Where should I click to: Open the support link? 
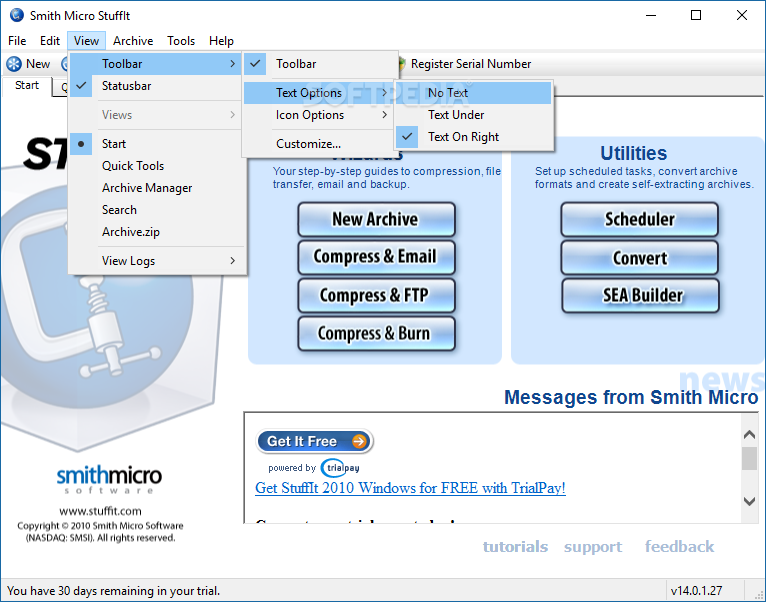[593, 547]
